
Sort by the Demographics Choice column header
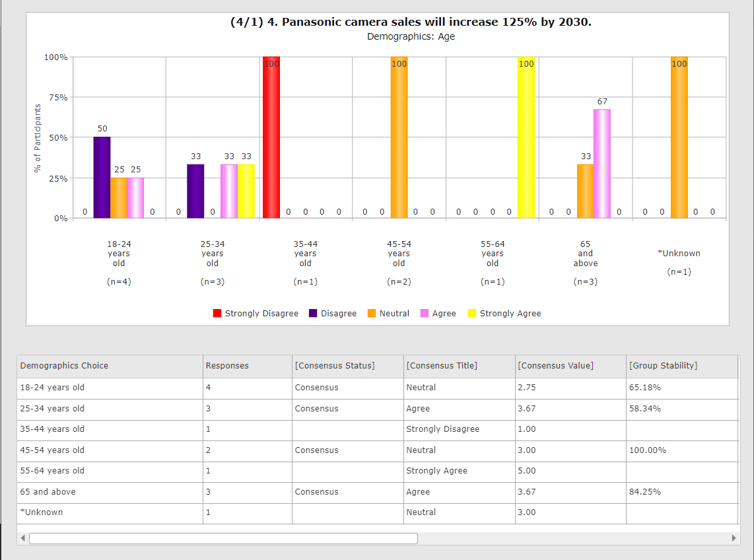click(x=64, y=366)
